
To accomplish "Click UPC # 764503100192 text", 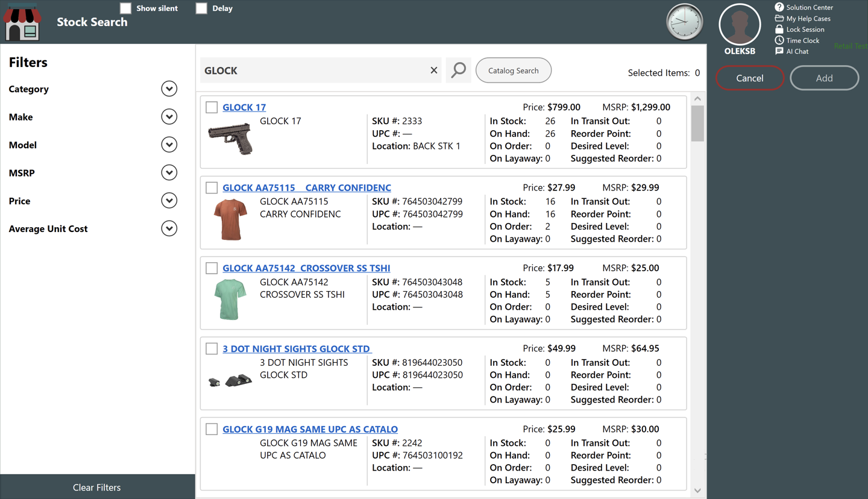I will coord(417,456).
